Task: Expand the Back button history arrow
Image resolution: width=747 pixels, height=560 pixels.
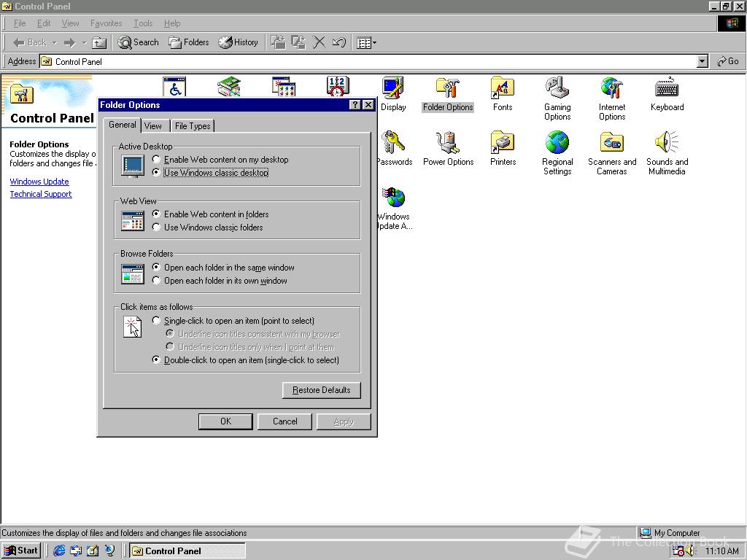Action: pos(54,43)
